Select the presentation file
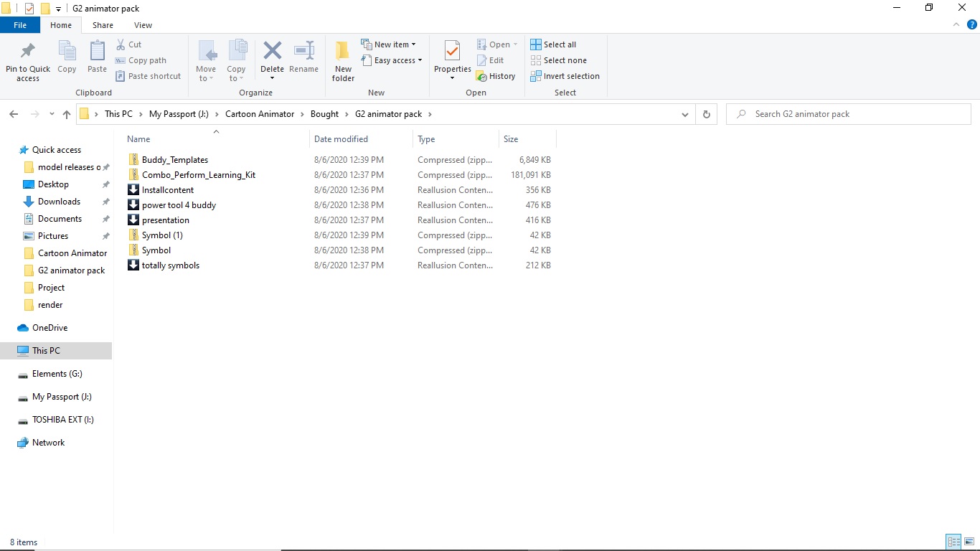The height and width of the screenshot is (551, 980). [166, 220]
